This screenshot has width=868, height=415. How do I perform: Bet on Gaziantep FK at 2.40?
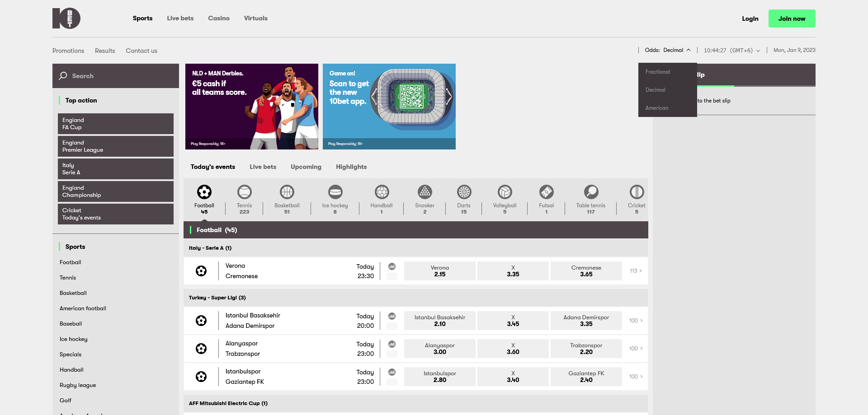point(586,377)
